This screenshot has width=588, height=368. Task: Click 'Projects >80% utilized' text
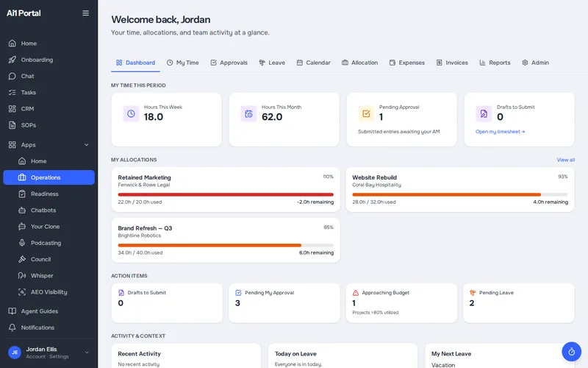click(x=376, y=312)
